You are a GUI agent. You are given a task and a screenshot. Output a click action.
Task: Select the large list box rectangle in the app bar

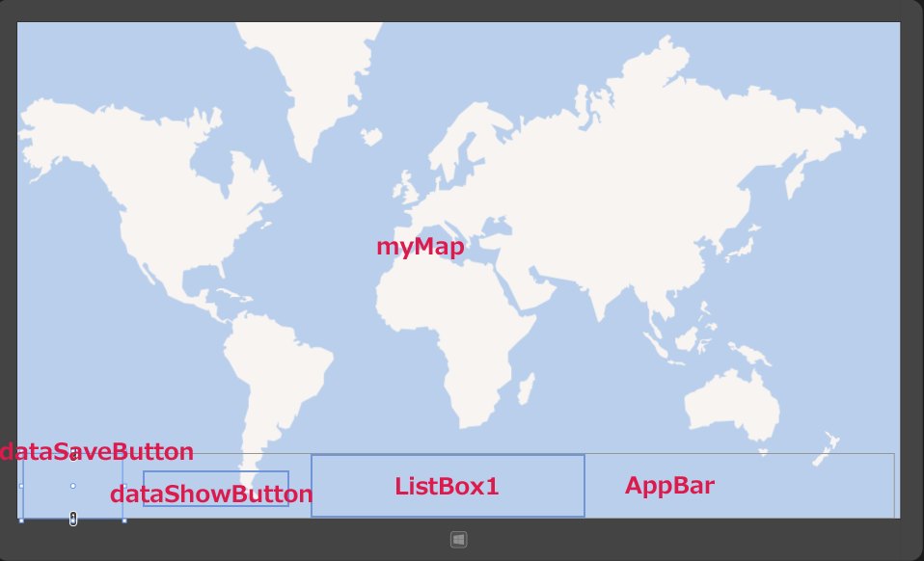point(448,486)
